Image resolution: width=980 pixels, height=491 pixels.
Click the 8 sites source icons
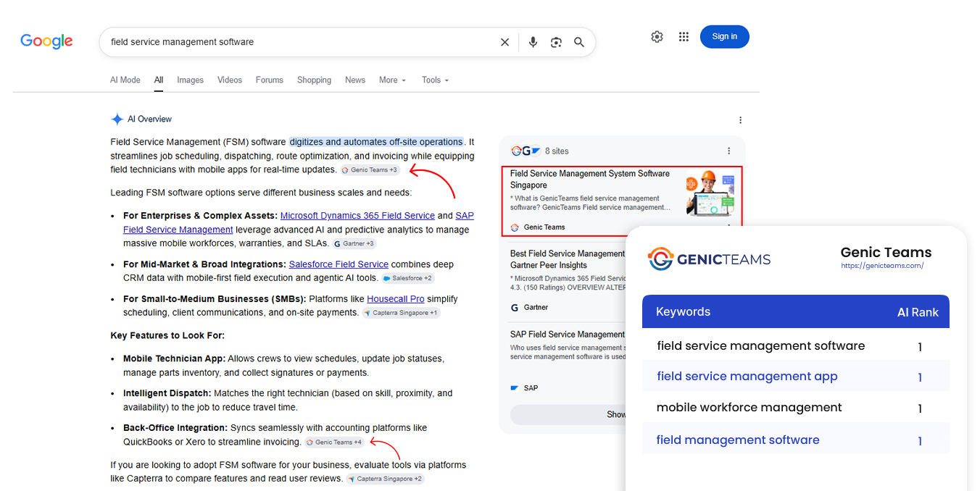pos(526,151)
